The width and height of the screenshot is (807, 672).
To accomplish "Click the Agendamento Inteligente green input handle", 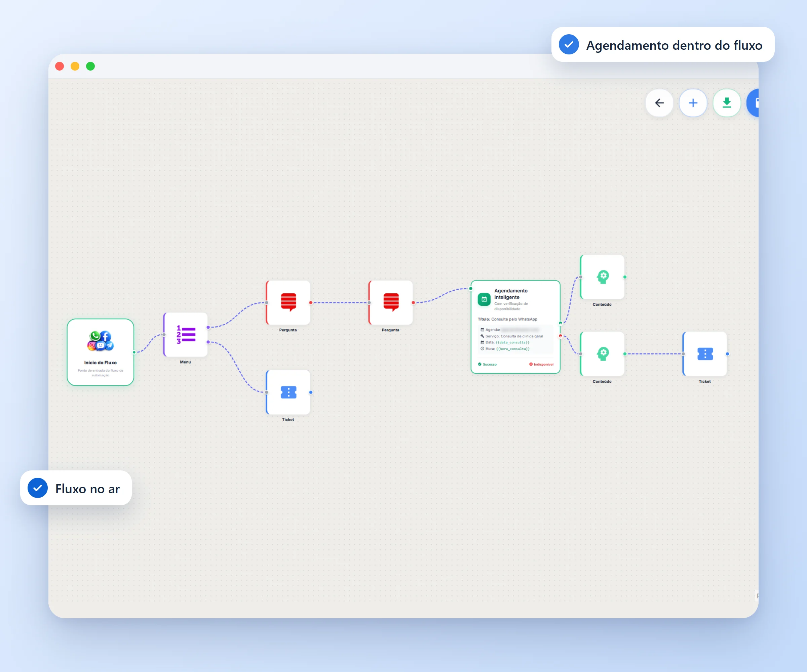I will pos(471,288).
